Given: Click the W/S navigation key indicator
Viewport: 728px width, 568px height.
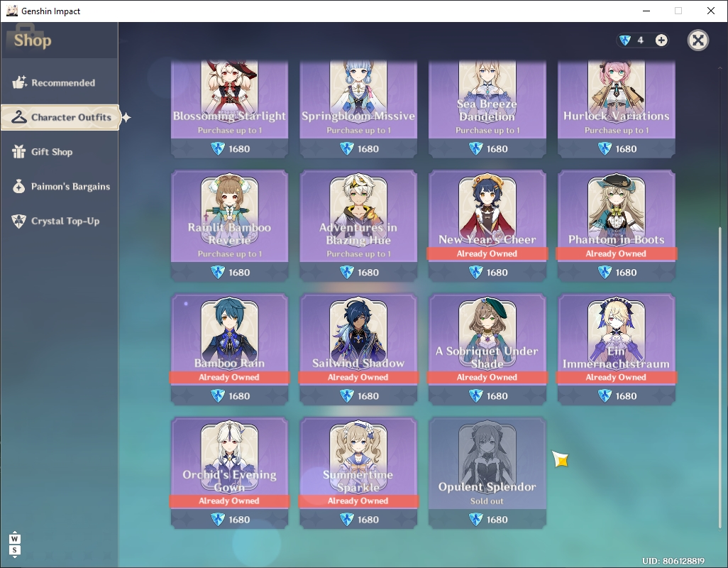Looking at the screenshot, I should tap(14, 545).
